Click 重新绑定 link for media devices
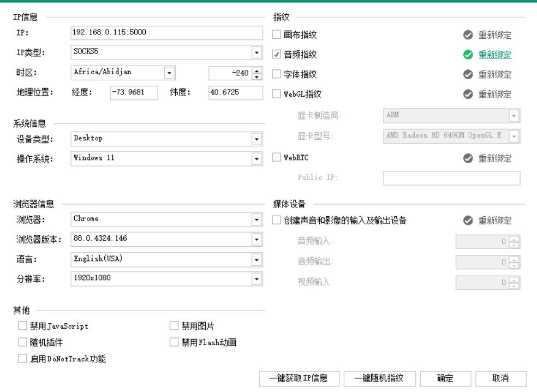Screen dimensions: 537x392 (x=495, y=221)
